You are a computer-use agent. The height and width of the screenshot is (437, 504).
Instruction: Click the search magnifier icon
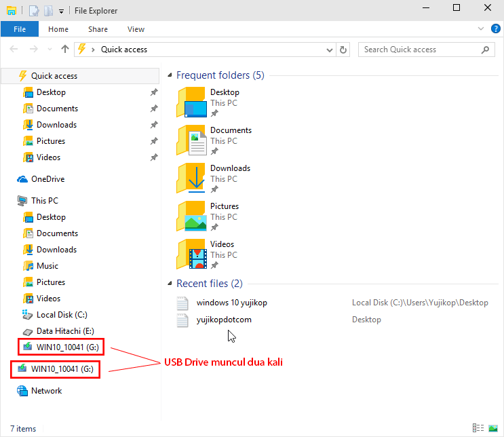485,50
